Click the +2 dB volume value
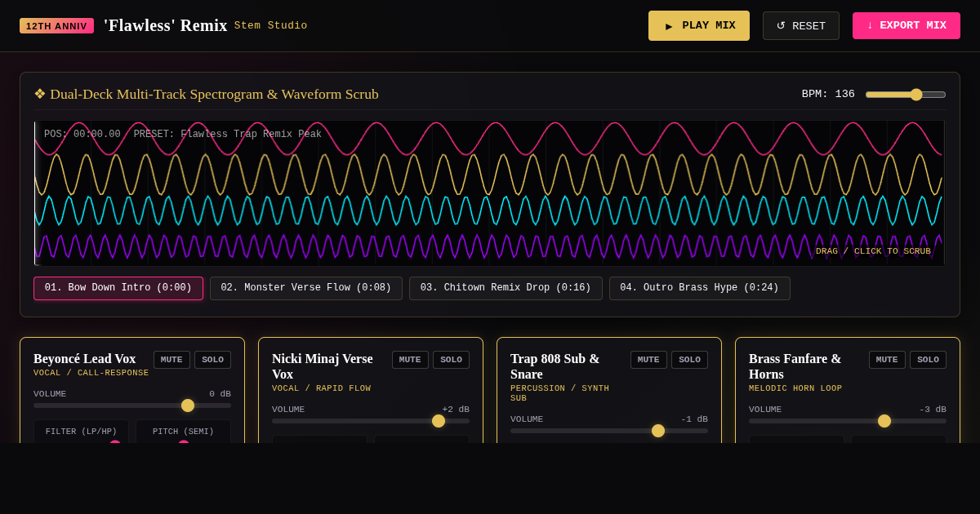The image size is (980, 514). click(x=456, y=410)
